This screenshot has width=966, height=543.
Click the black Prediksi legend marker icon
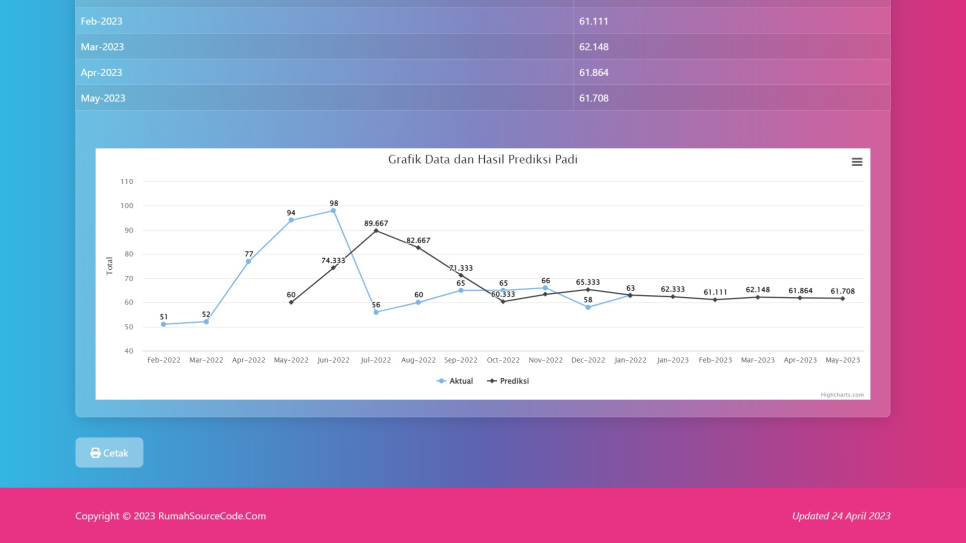click(x=492, y=381)
